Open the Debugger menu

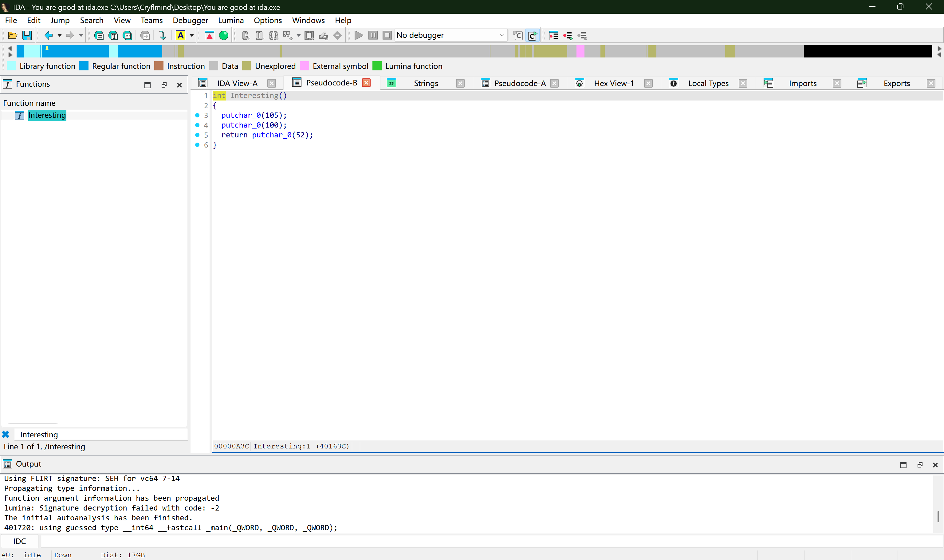(x=191, y=20)
